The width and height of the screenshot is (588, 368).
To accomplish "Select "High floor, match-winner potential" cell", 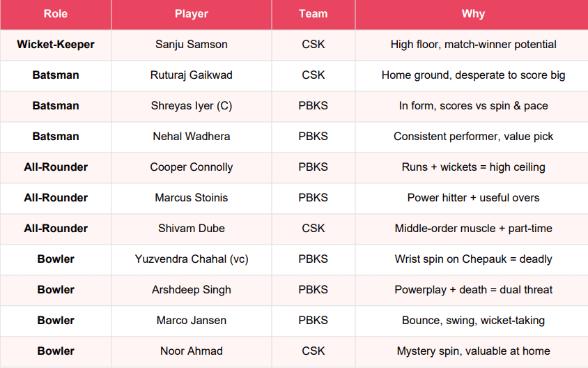I will pos(473,45).
